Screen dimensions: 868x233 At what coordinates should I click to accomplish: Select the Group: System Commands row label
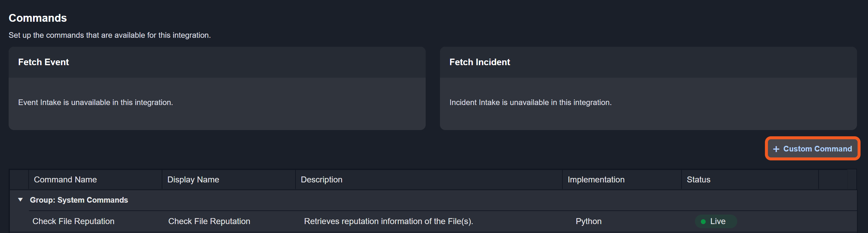pos(79,200)
